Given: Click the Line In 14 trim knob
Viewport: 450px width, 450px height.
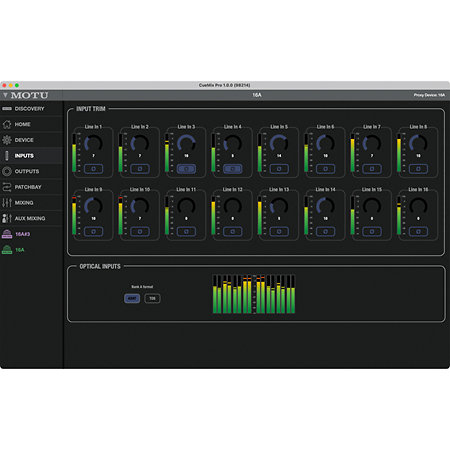Looking at the screenshot, I should (325, 206).
